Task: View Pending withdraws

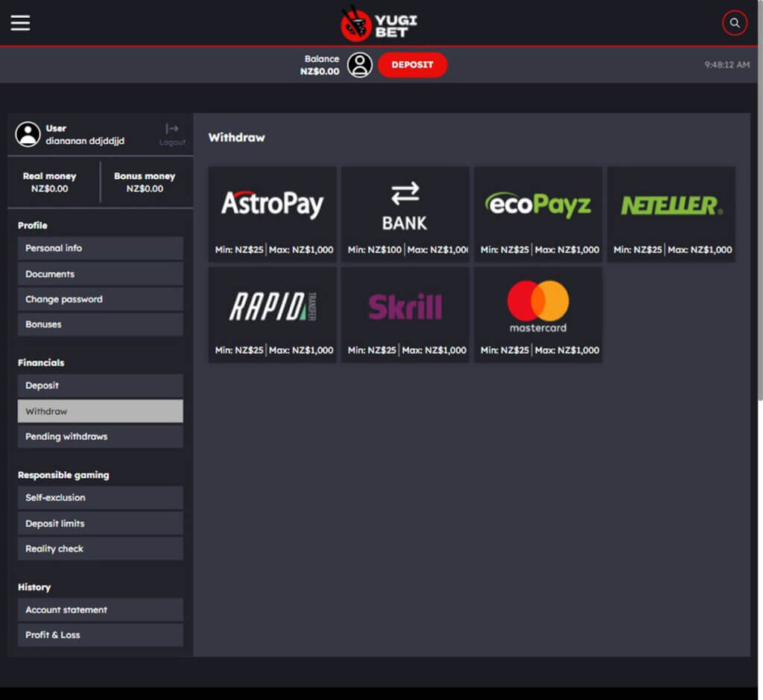Action: pyautogui.click(x=101, y=437)
